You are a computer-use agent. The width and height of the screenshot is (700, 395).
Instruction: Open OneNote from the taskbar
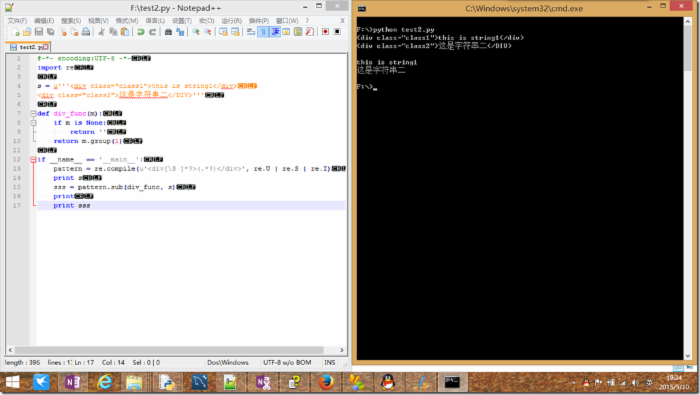coord(72,383)
